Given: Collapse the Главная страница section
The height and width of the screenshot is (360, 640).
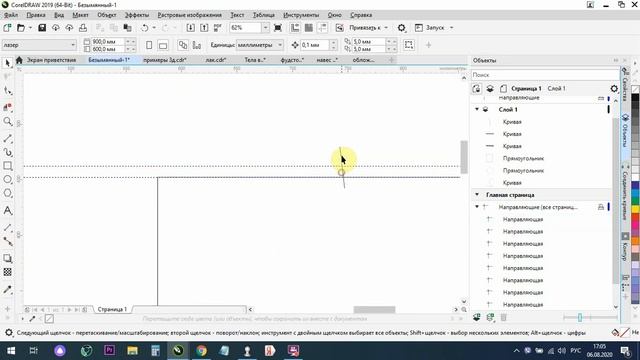Looking at the screenshot, I should tap(477, 195).
